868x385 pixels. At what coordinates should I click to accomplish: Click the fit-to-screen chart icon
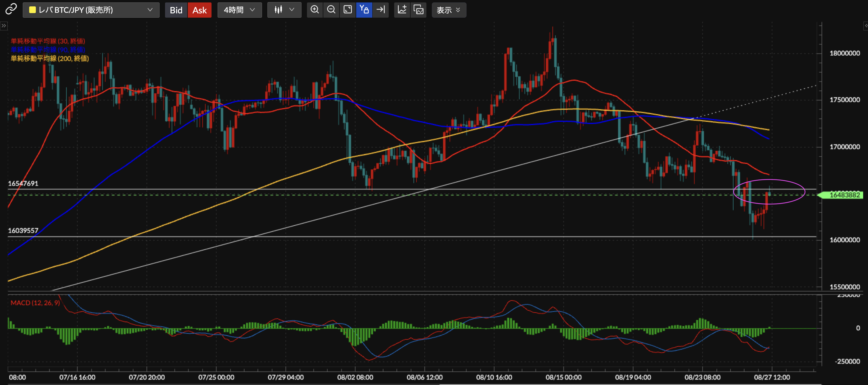click(x=347, y=10)
